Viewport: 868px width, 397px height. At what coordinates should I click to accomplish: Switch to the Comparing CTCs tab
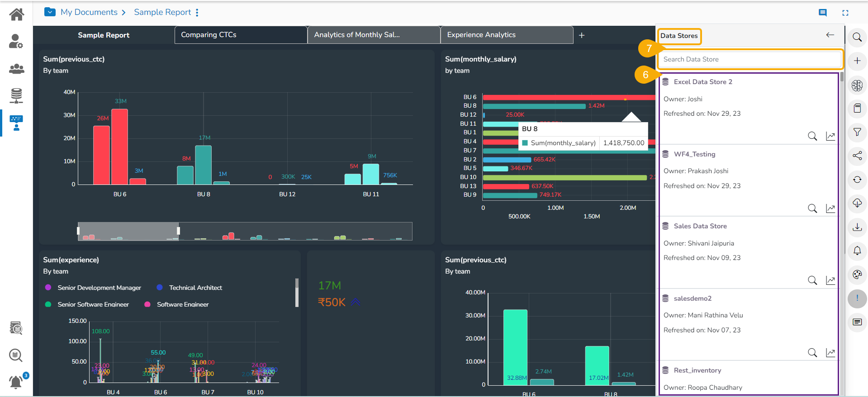pos(241,35)
